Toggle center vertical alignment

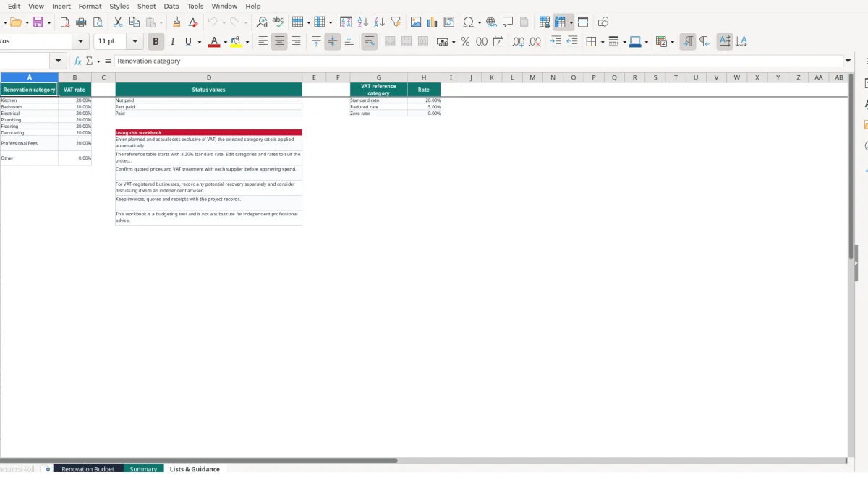point(333,42)
